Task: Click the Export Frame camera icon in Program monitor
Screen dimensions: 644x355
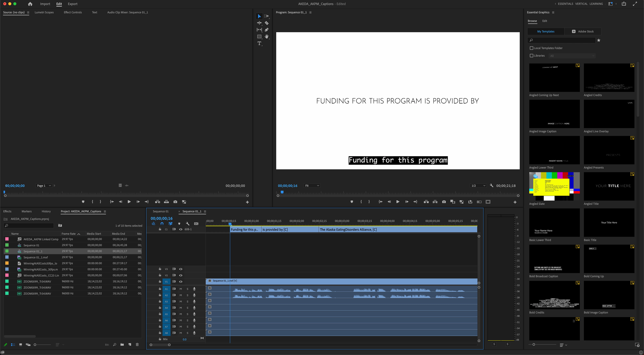Action: [x=444, y=202]
